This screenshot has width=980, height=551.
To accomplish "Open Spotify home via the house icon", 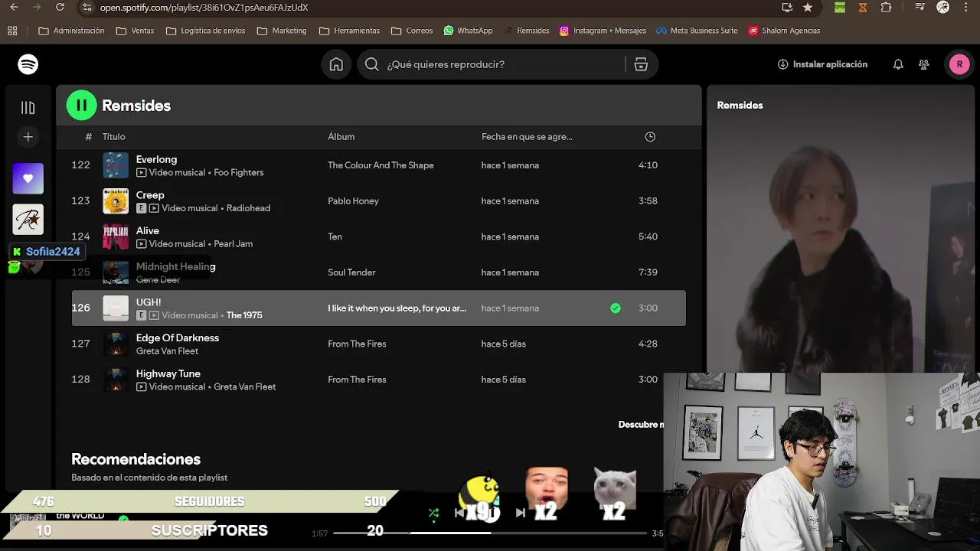I will (x=336, y=64).
